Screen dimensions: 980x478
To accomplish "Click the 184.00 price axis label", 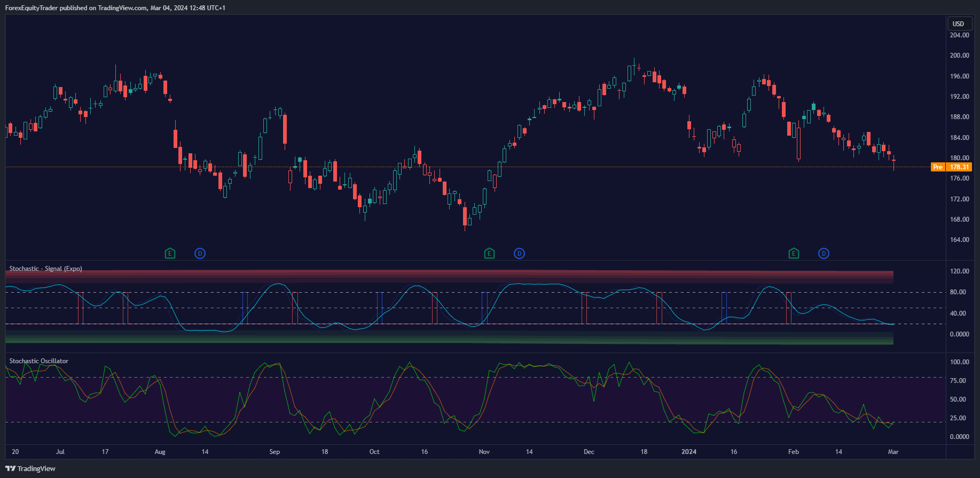I will (x=959, y=138).
